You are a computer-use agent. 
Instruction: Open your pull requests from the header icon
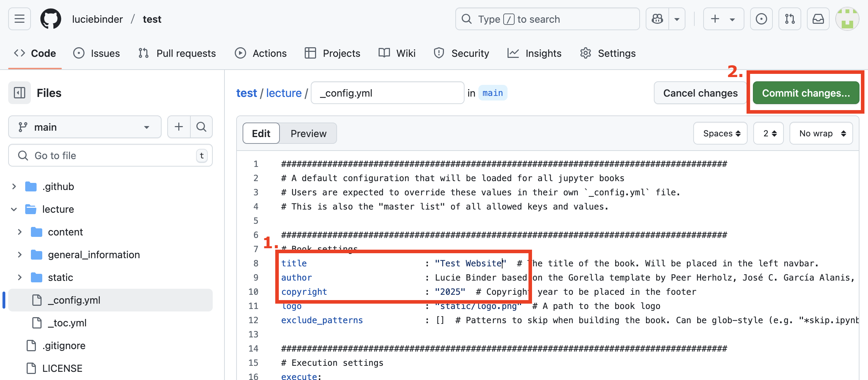coord(790,19)
